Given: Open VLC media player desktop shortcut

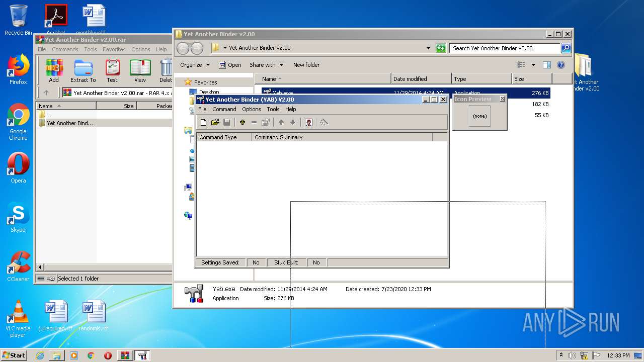Looking at the screenshot, I should click(18, 318).
